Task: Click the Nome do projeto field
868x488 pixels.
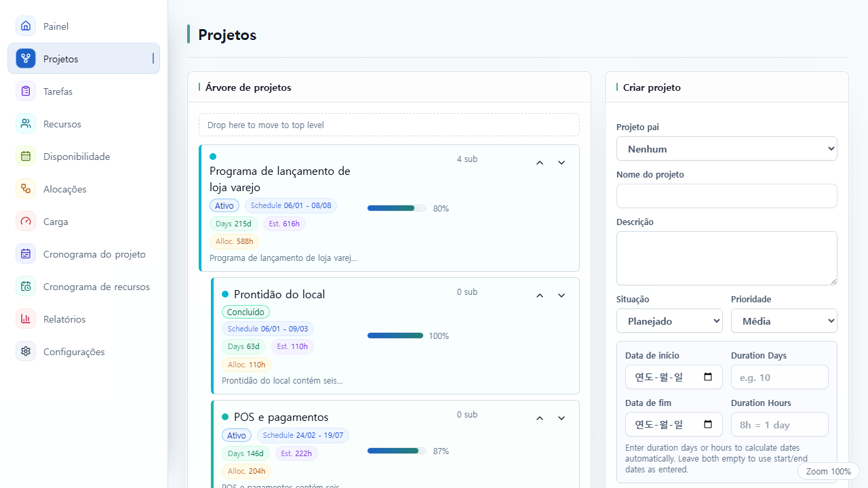Action: pyautogui.click(x=727, y=196)
